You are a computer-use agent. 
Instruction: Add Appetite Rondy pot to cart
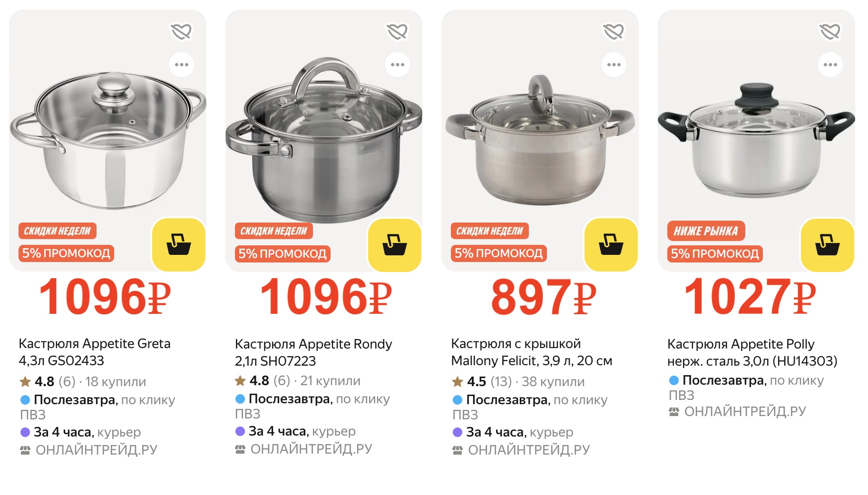(x=395, y=245)
